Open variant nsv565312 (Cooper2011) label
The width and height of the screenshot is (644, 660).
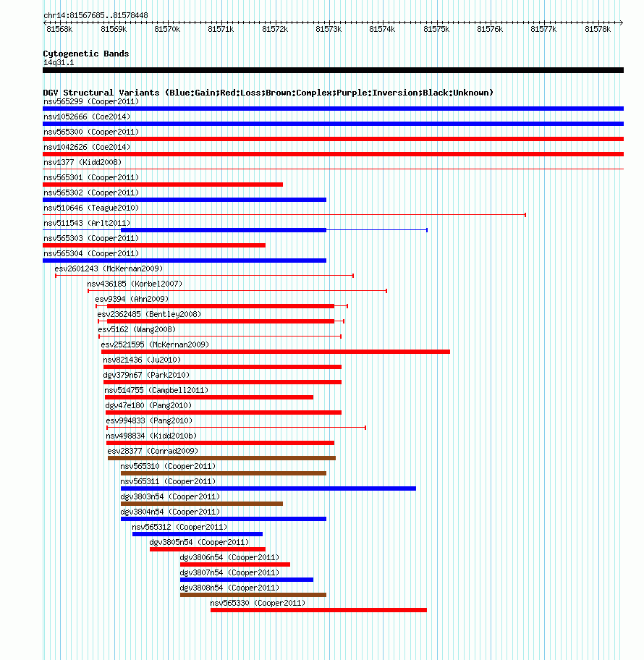click(x=179, y=525)
